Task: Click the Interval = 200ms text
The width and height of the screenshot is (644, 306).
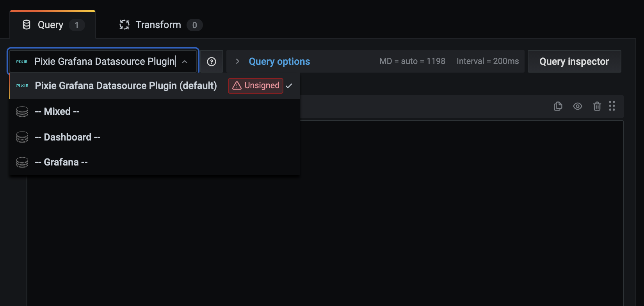Action: pos(488,61)
